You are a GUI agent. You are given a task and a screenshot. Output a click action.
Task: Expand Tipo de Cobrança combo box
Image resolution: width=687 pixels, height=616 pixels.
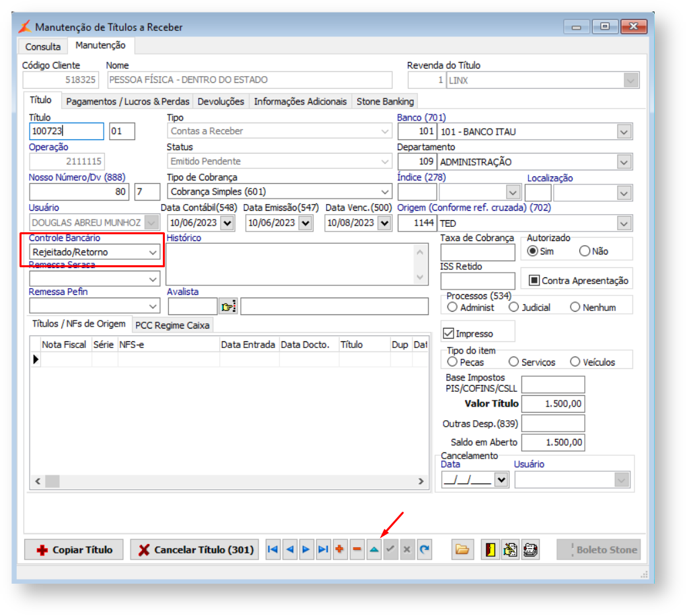[385, 192]
